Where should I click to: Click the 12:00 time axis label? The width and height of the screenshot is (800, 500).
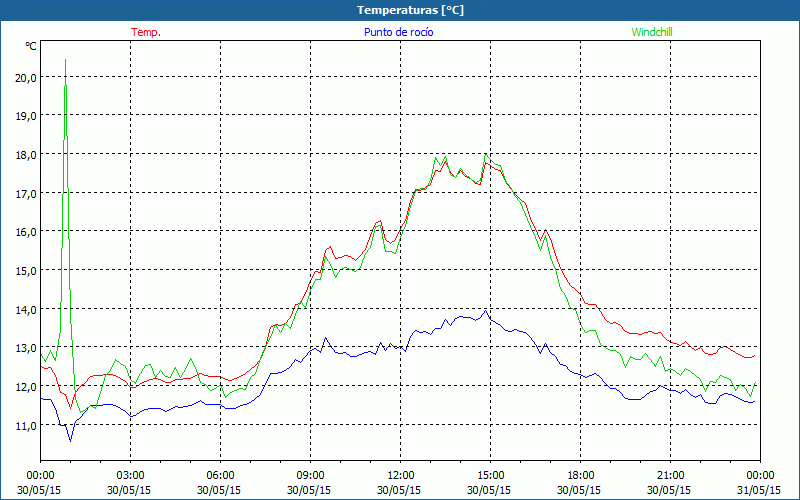coord(401,476)
